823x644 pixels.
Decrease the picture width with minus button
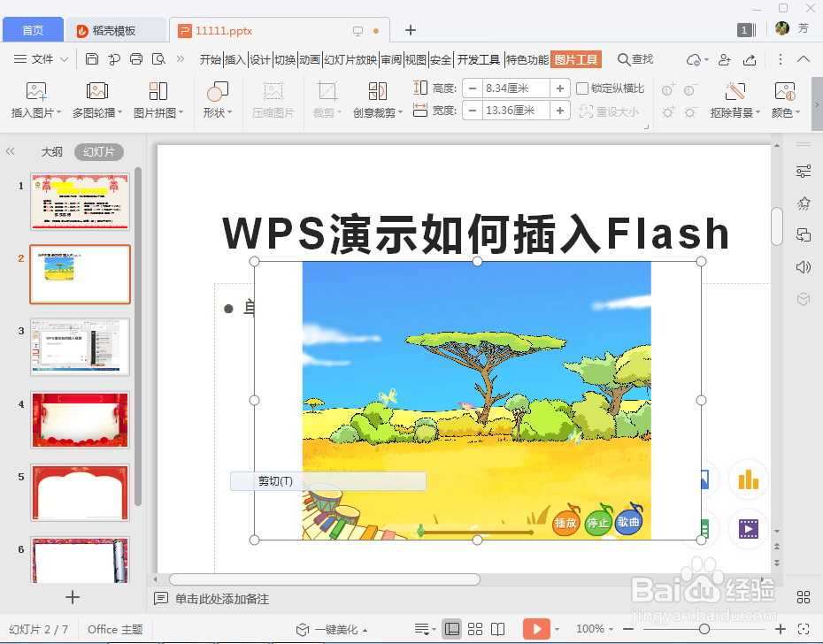(473, 111)
